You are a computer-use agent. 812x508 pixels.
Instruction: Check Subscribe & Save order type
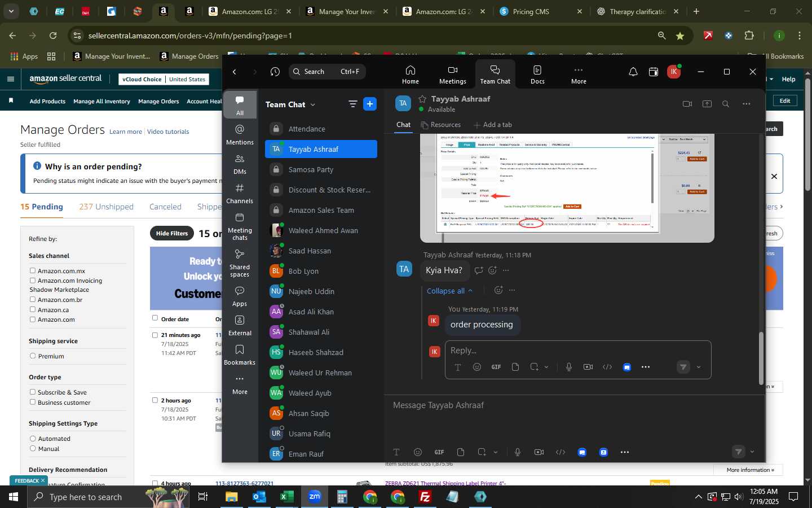click(33, 392)
